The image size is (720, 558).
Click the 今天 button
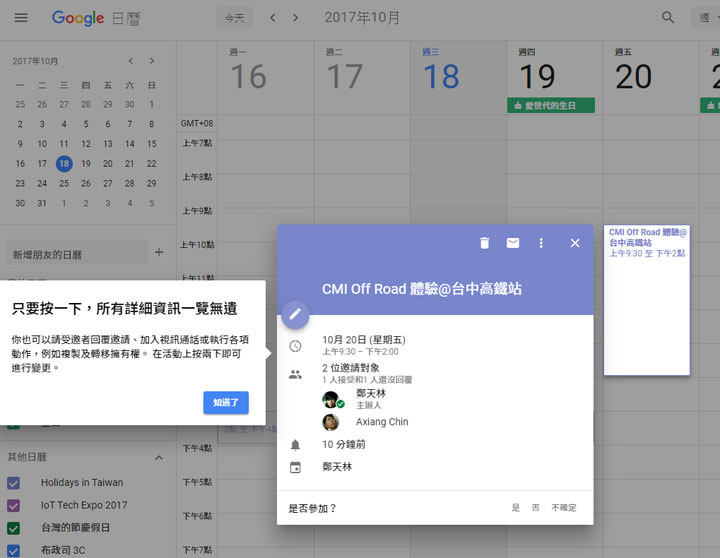click(x=235, y=18)
